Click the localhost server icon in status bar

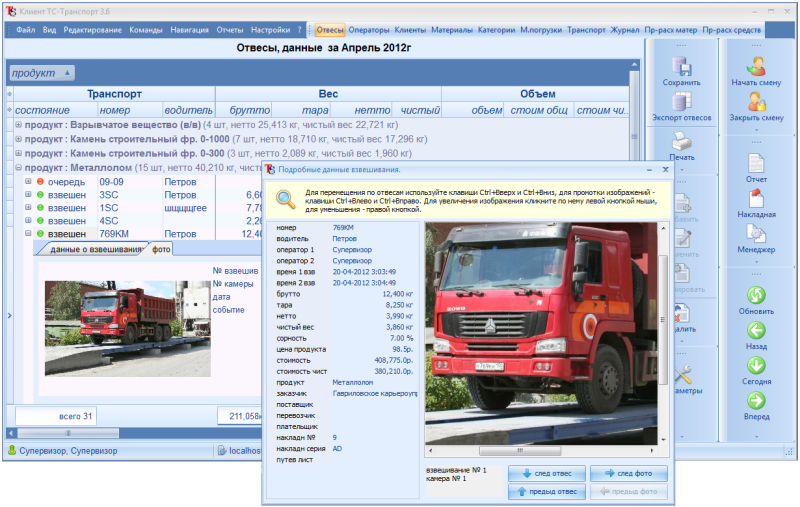pyautogui.click(x=222, y=450)
